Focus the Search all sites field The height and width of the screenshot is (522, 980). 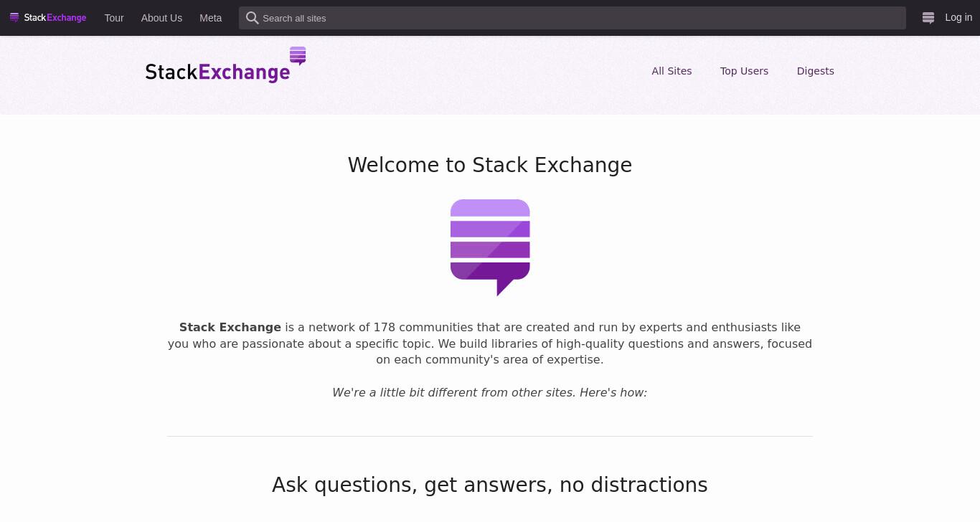(x=573, y=18)
